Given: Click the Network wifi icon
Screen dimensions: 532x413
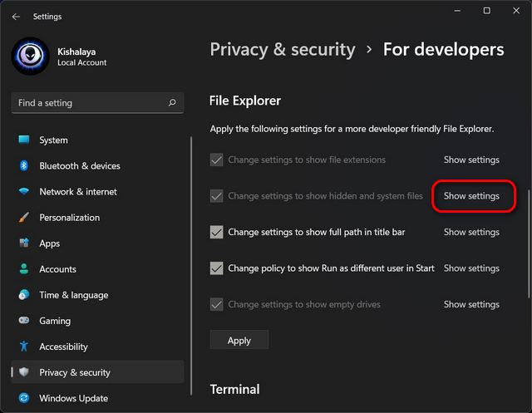Looking at the screenshot, I should pyautogui.click(x=24, y=191).
